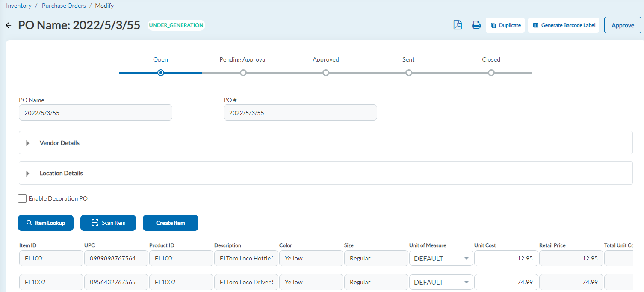The width and height of the screenshot is (644, 292).
Task: Click the Approved point on the progress bar
Action: [x=325, y=73]
